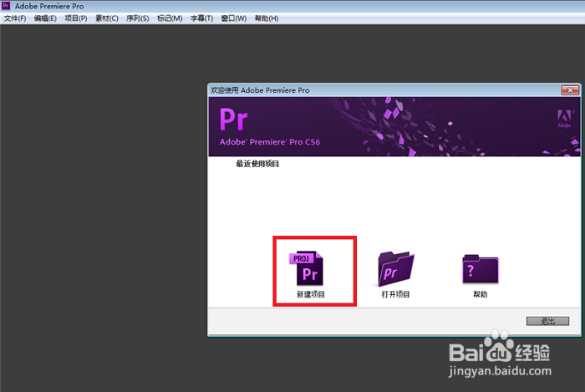The height and width of the screenshot is (392, 585).
Task: Click the 新建项目 label text
Action: [x=310, y=294]
